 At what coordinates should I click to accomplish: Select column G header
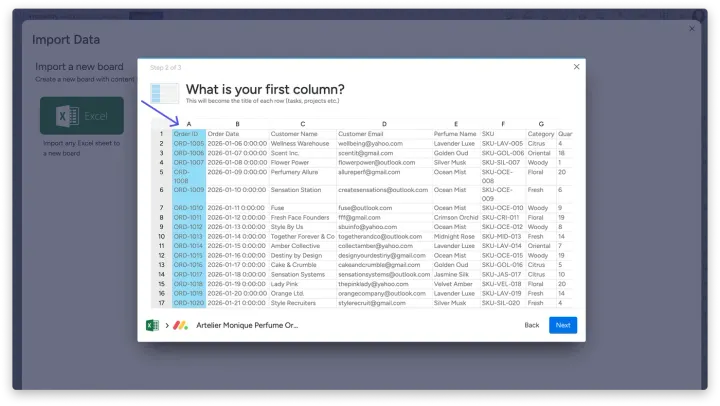(x=541, y=124)
